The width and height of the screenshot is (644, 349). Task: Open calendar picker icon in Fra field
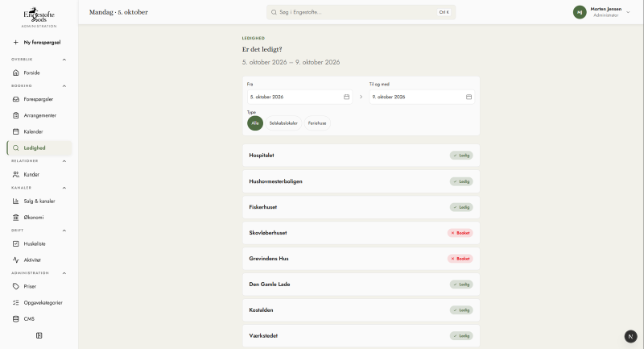tap(347, 97)
